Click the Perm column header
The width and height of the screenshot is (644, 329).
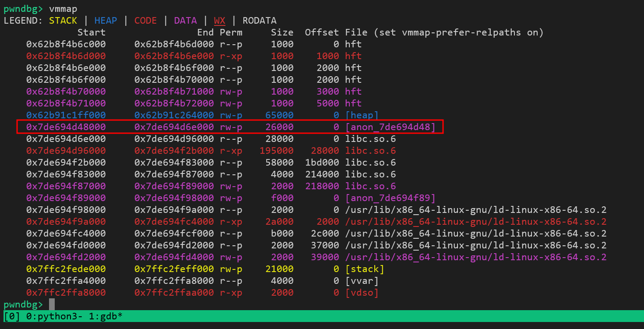(231, 32)
